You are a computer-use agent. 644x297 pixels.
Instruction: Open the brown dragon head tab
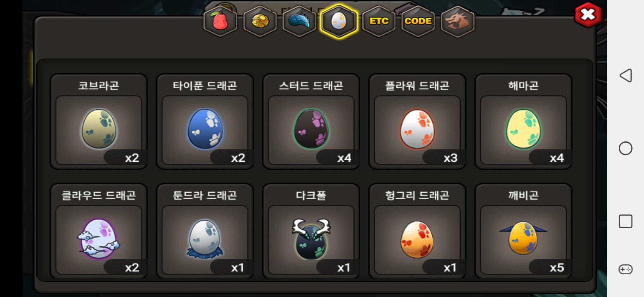(x=458, y=21)
